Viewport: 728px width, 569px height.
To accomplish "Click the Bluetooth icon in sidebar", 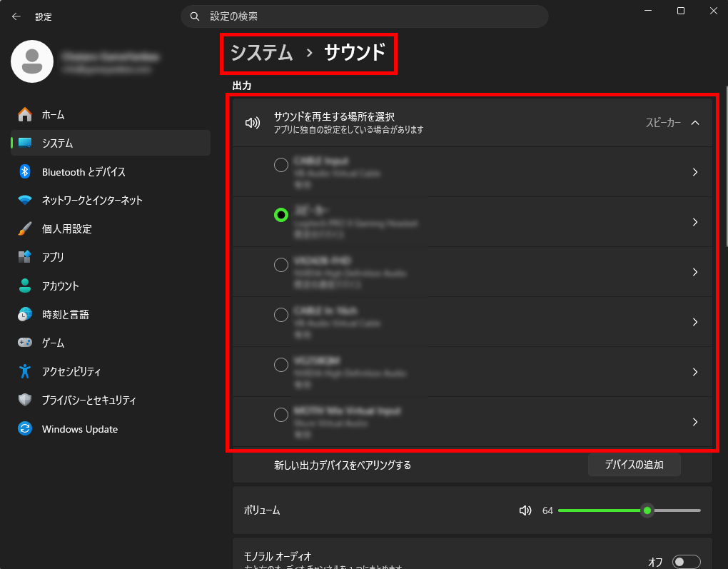I will (x=24, y=172).
